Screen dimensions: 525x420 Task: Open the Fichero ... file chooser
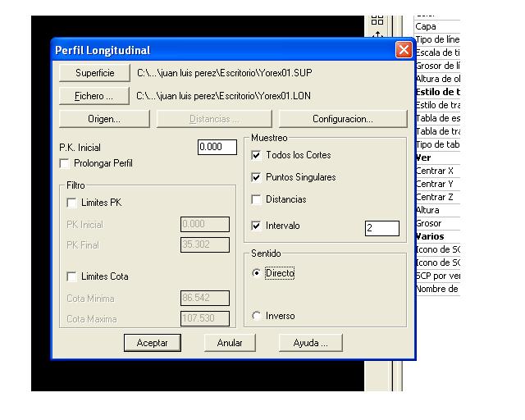coord(94,96)
